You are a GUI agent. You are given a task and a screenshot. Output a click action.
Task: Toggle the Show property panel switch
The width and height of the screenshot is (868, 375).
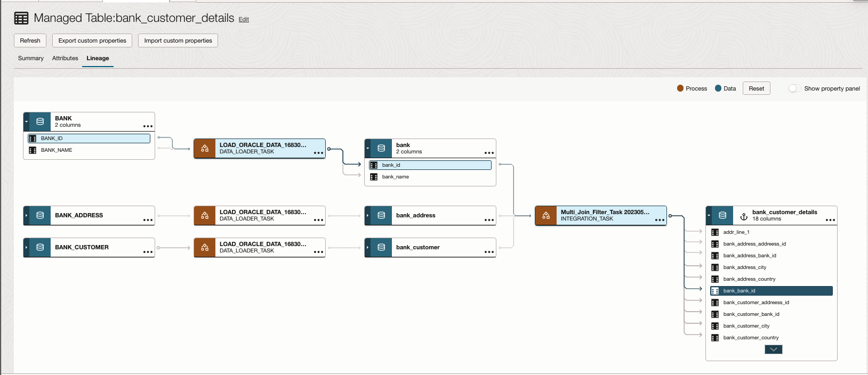794,88
